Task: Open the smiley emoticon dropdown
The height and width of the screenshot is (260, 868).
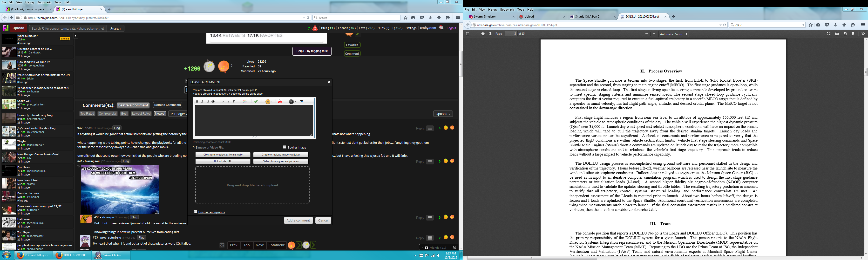Action: (269, 102)
